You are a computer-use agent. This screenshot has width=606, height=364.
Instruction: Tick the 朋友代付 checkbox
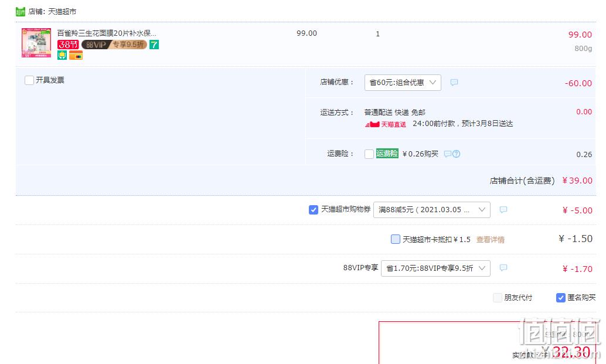(498, 298)
